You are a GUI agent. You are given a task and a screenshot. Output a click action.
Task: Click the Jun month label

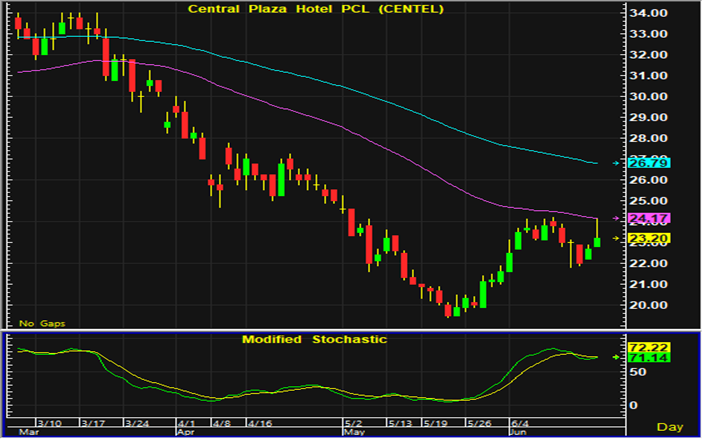[x=519, y=433]
